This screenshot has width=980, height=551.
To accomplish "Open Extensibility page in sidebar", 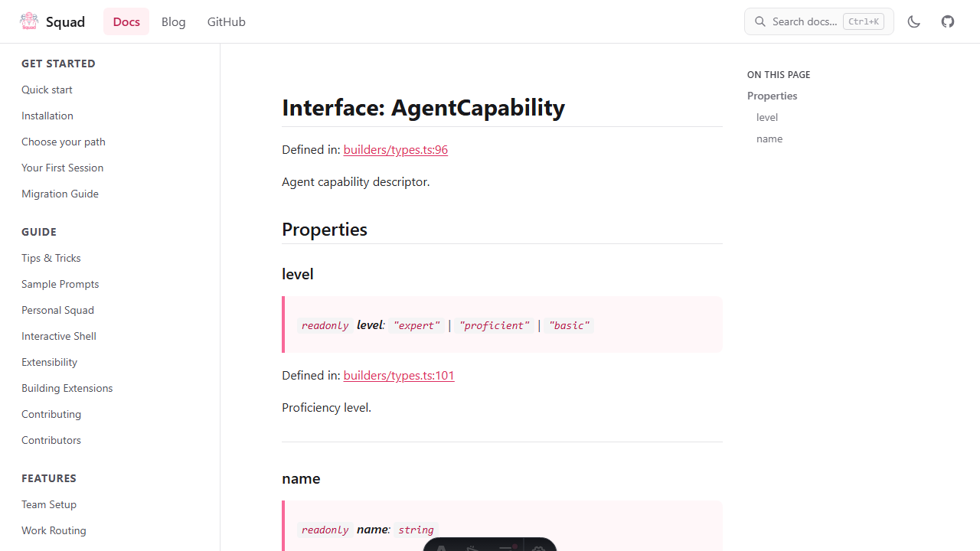I will pyautogui.click(x=49, y=362).
